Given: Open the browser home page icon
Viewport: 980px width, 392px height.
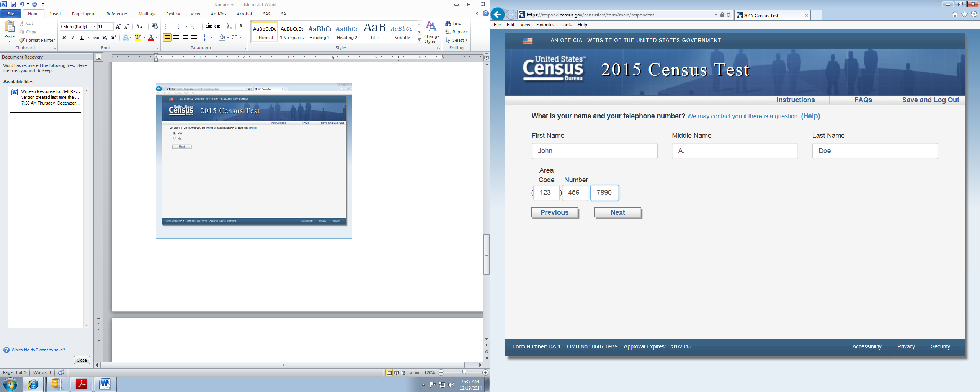Looking at the screenshot, I should tap(955, 15).
